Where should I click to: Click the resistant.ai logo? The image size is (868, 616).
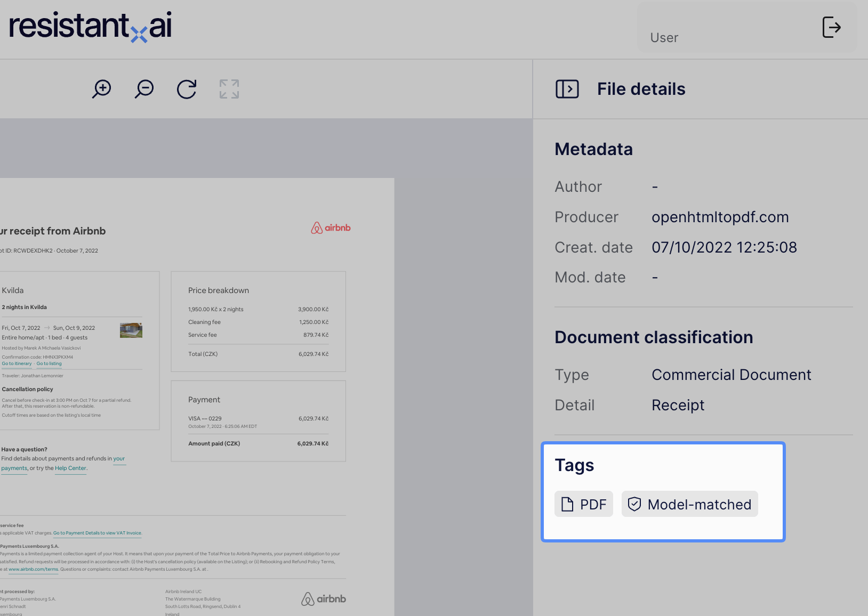[90, 26]
